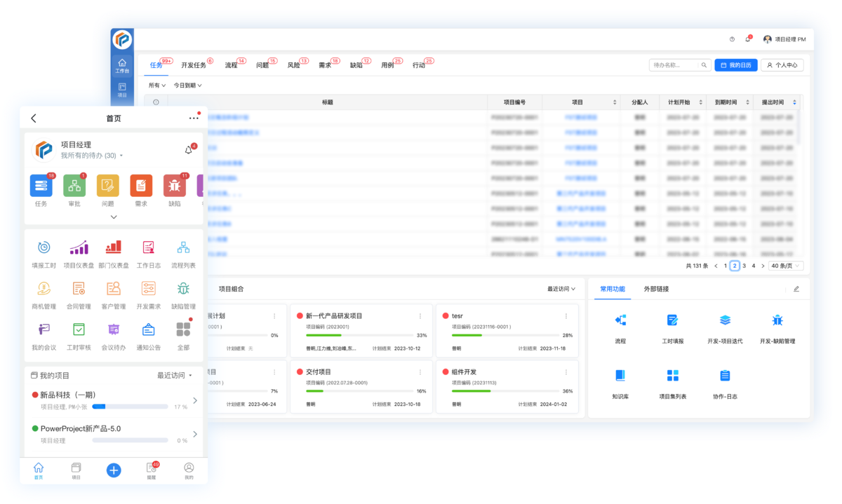Switch to the 开发任务 tab

tap(194, 64)
